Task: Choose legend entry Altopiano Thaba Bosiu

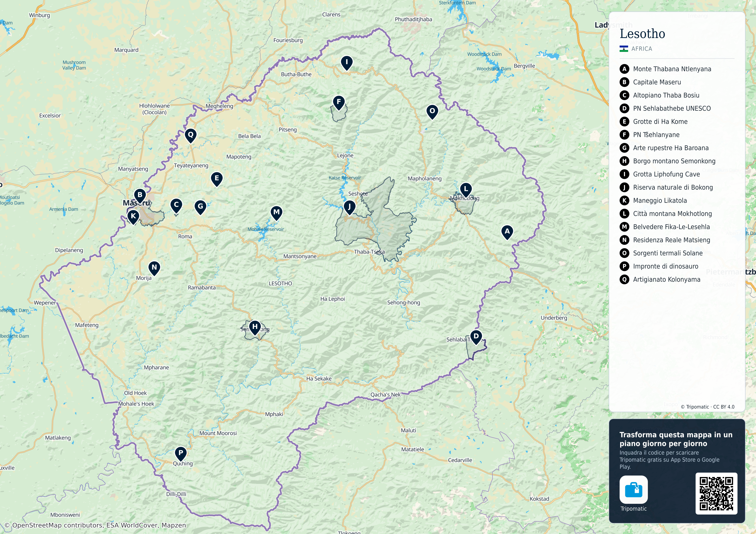Action: point(660,95)
